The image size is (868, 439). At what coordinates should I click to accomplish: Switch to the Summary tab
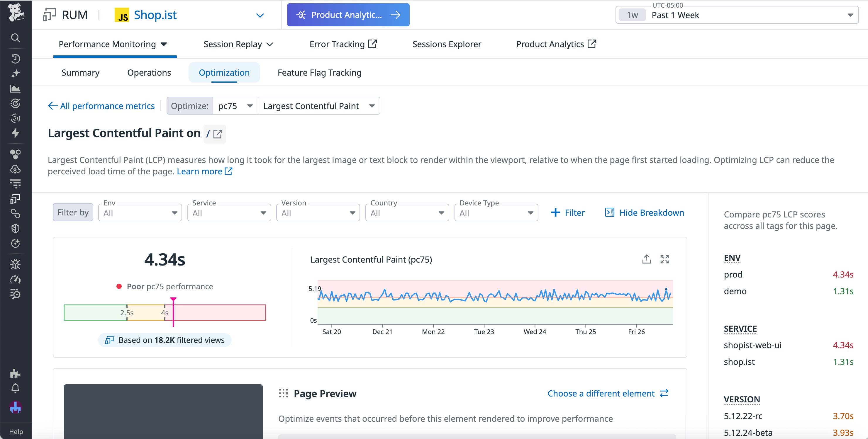point(80,72)
